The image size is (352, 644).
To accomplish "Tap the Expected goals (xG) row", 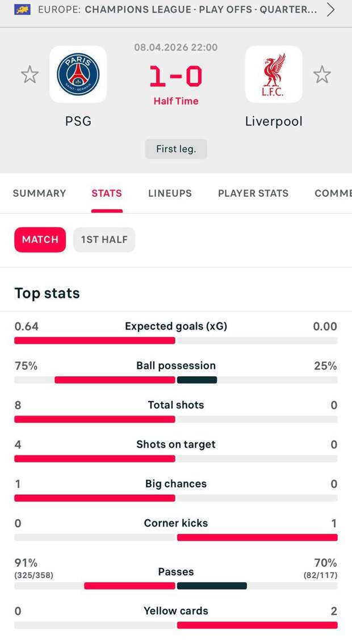I will 176,326.
